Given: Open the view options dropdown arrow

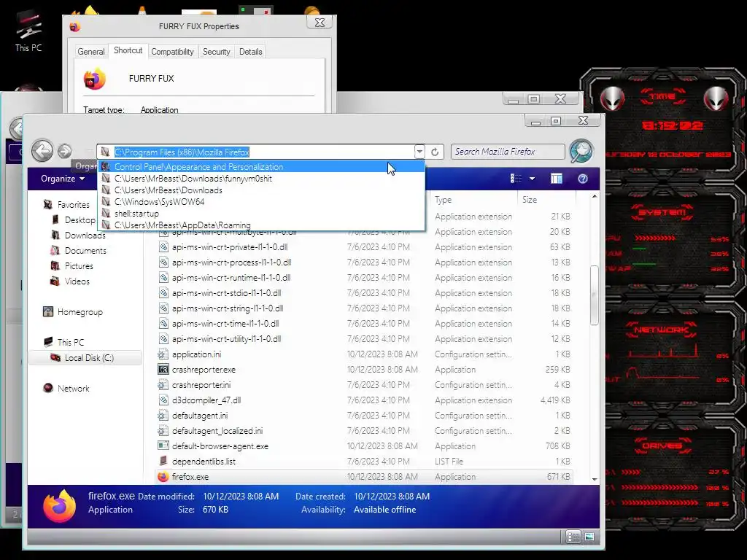Looking at the screenshot, I should 532,179.
